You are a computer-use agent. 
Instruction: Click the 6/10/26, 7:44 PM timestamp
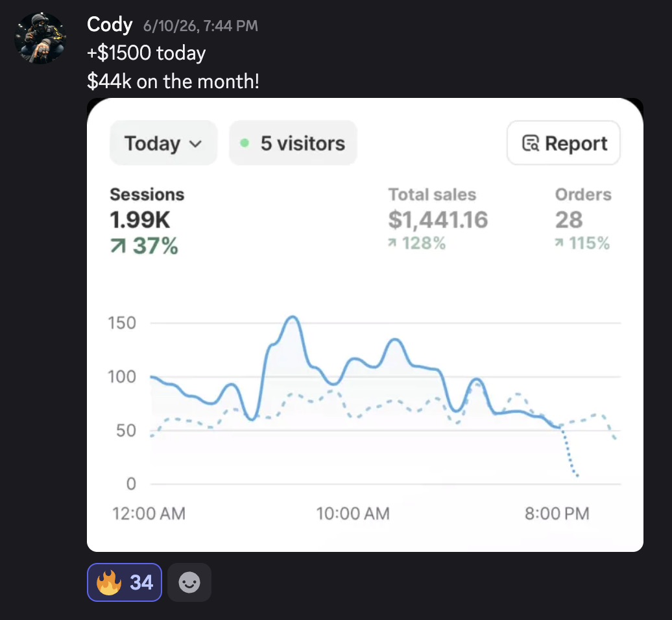200,26
